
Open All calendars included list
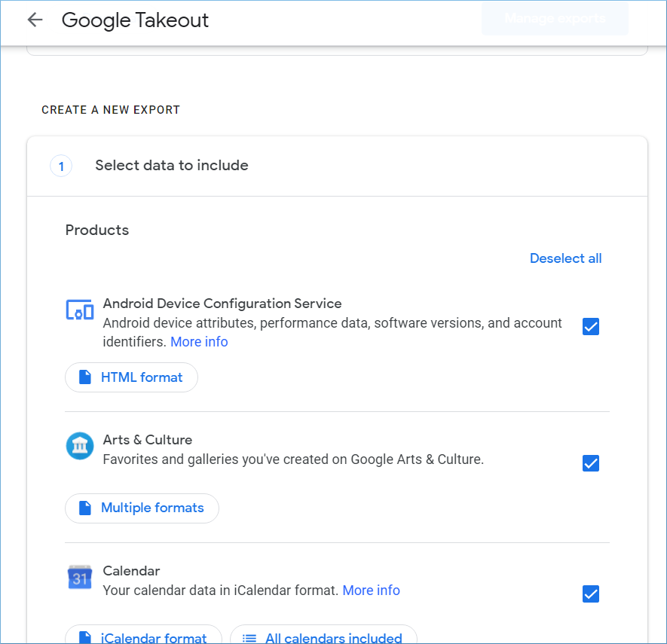click(x=323, y=636)
